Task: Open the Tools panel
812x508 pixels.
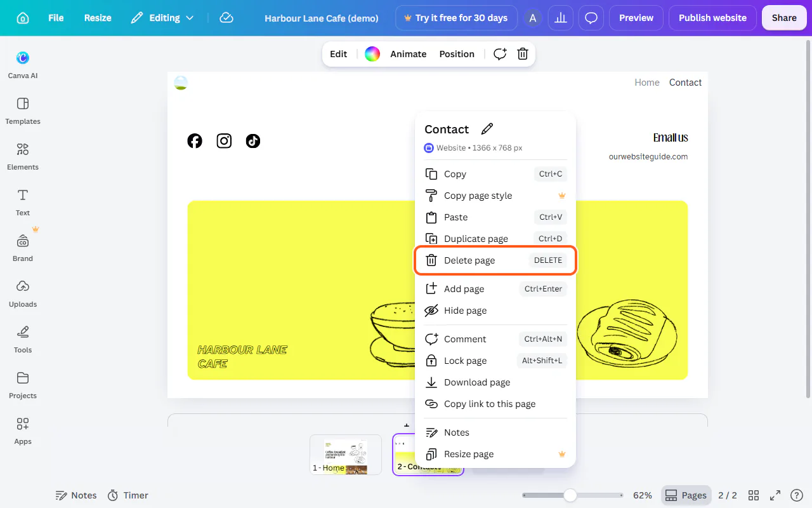Action: pyautogui.click(x=23, y=338)
